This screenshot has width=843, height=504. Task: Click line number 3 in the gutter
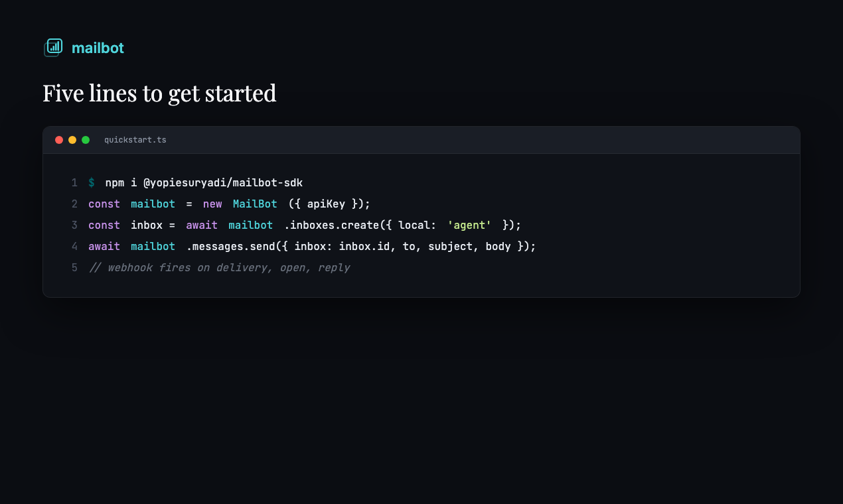[x=74, y=225]
